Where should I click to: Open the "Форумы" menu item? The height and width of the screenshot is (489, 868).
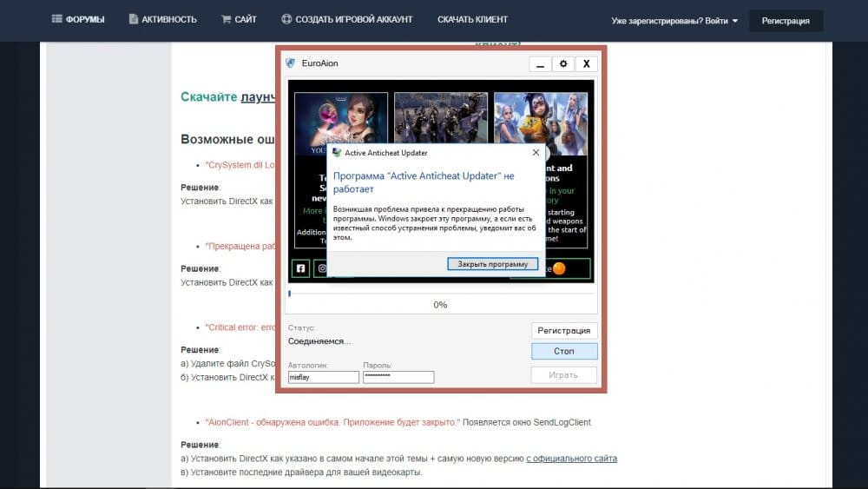(x=78, y=19)
